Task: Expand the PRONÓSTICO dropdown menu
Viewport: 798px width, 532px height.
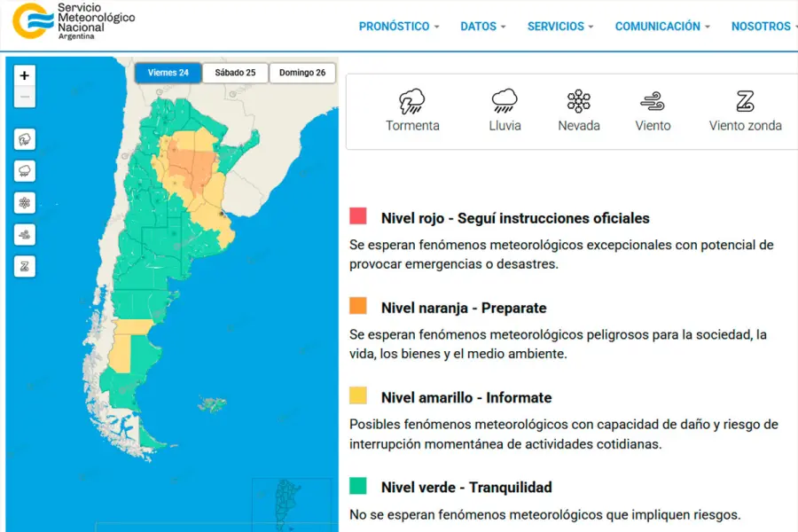Action: point(399,27)
